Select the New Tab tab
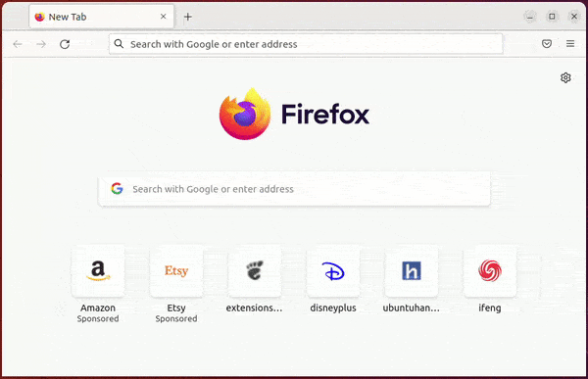 click(x=101, y=17)
